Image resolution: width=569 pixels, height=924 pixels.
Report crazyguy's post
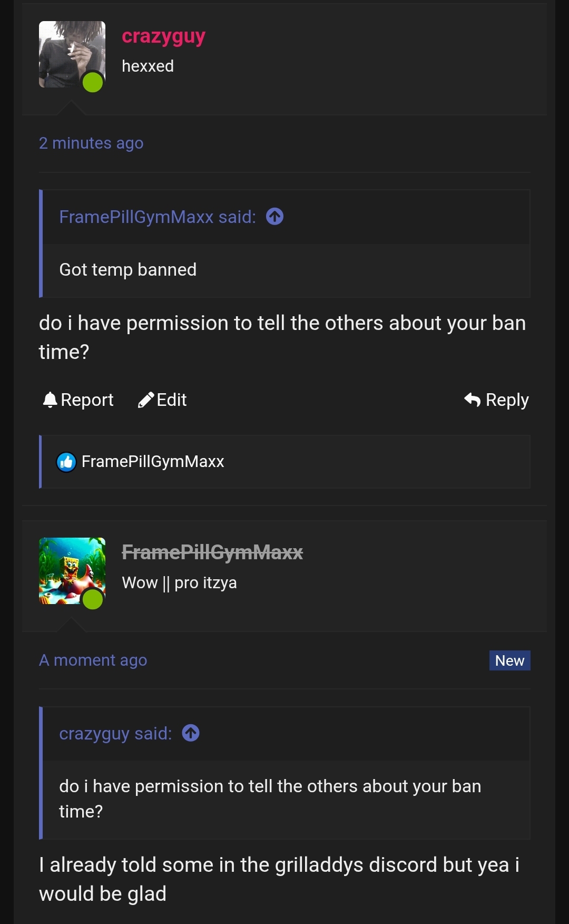[78, 400]
